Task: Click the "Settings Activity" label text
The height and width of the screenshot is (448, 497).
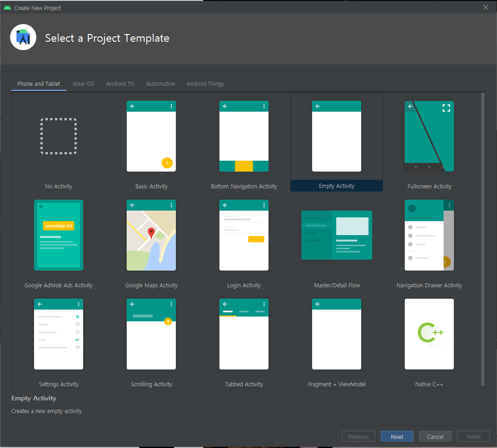Action: pyautogui.click(x=59, y=384)
